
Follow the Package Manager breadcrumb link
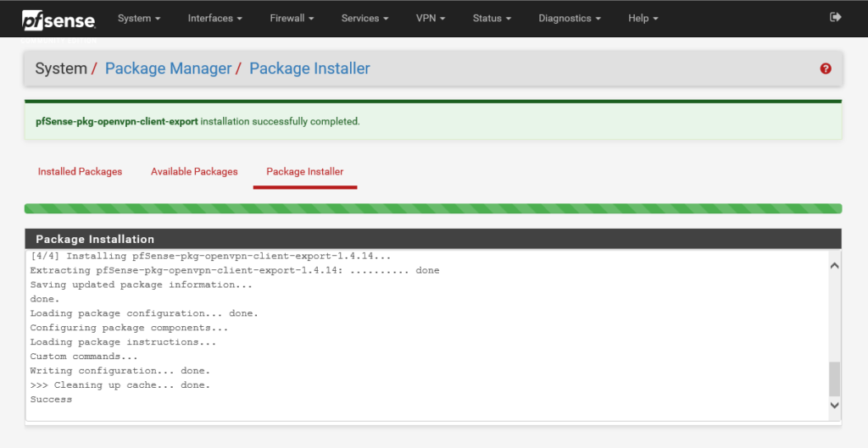click(169, 69)
